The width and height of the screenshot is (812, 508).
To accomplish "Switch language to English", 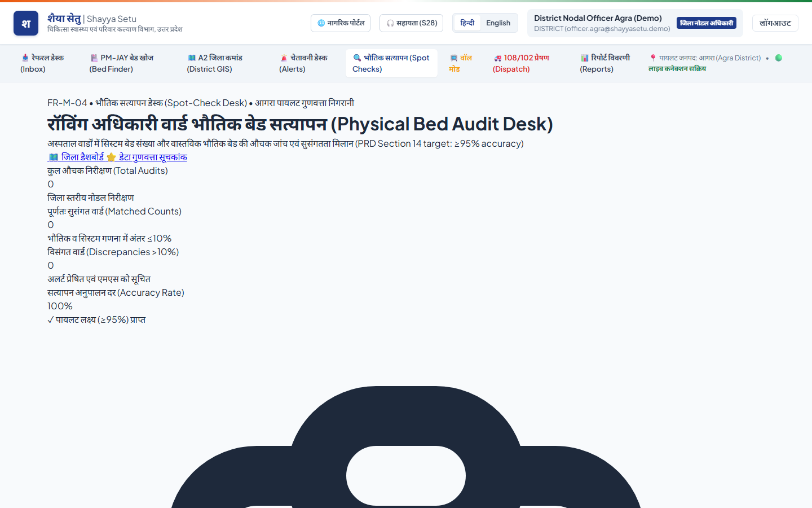I will 498,23.
